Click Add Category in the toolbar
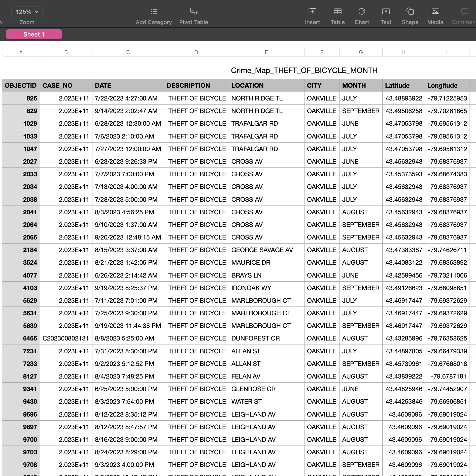Screen dimensions: 476x476 [x=154, y=15]
